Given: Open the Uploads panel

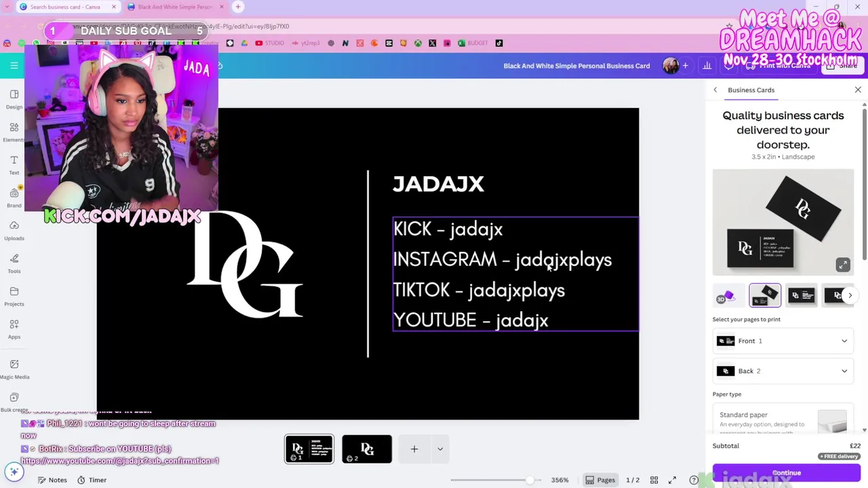Looking at the screenshot, I should pyautogui.click(x=14, y=230).
